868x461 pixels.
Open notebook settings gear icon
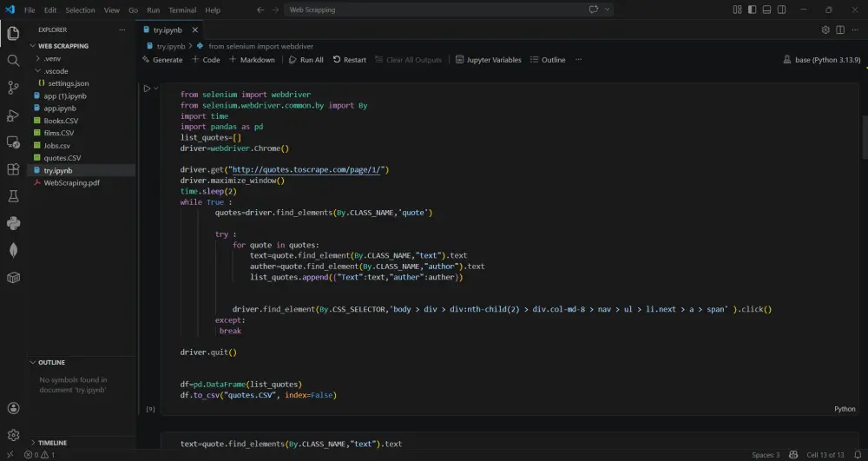click(825, 30)
